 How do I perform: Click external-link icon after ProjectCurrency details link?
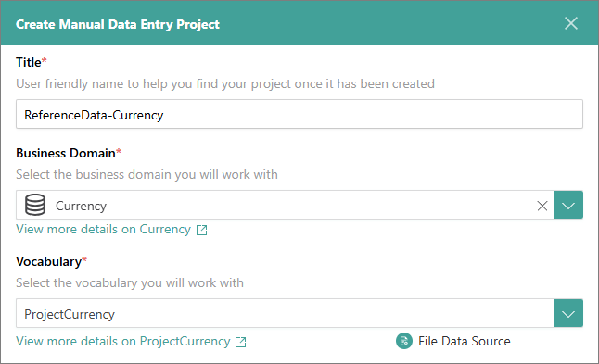(241, 342)
